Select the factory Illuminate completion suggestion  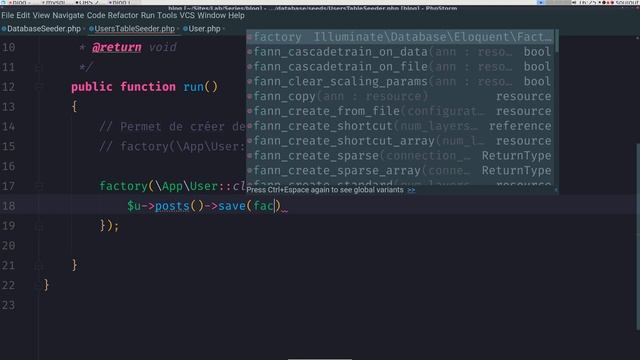[x=400, y=37]
